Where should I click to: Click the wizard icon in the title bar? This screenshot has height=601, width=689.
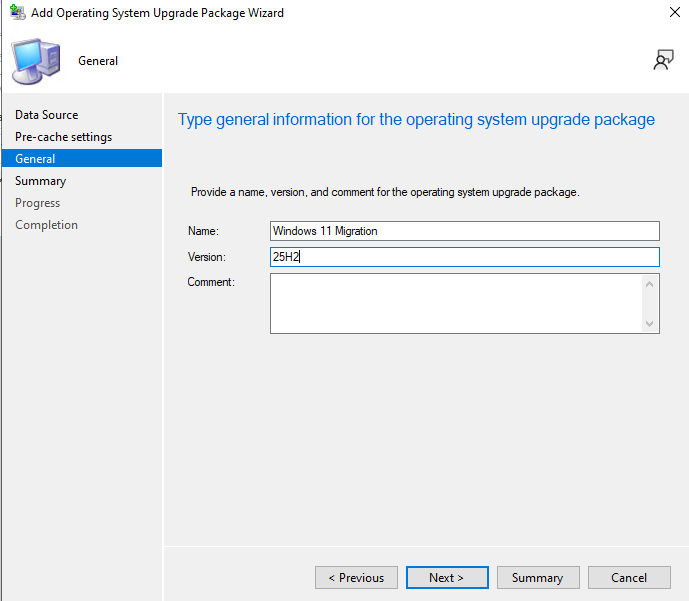coord(17,13)
